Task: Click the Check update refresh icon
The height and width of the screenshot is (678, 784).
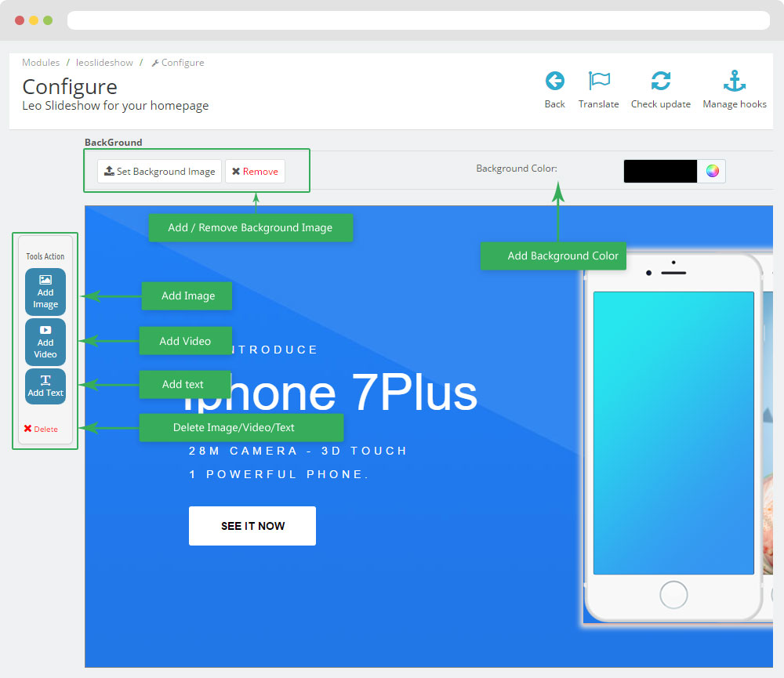Action: tap(660, 81)
